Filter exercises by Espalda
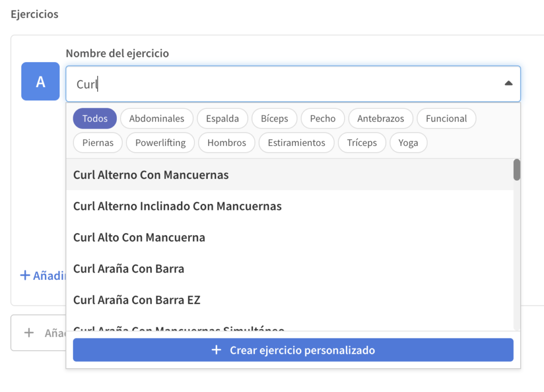This screenshot has width=544, height=392. [x=222, y=118]
